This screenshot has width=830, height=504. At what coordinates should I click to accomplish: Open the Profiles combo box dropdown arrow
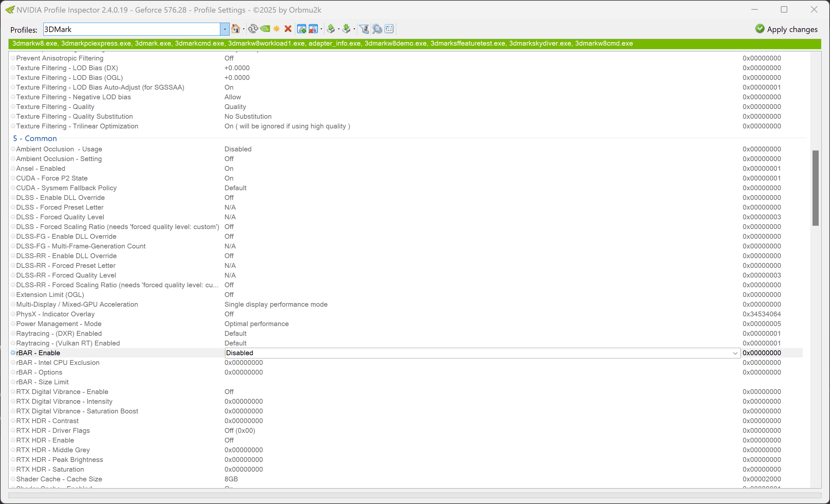[x=225, y=29]
